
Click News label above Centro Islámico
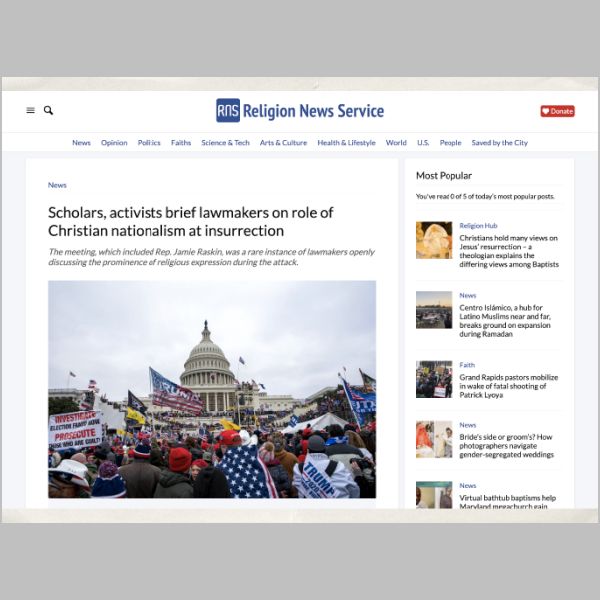468,295
